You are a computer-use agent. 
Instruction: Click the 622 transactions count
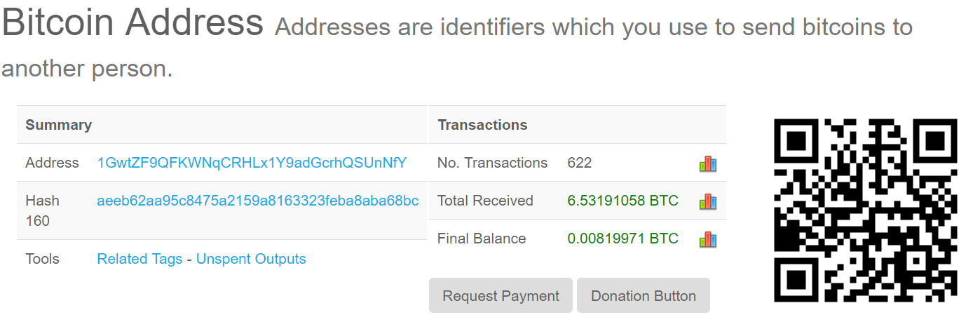pos(579,163)
